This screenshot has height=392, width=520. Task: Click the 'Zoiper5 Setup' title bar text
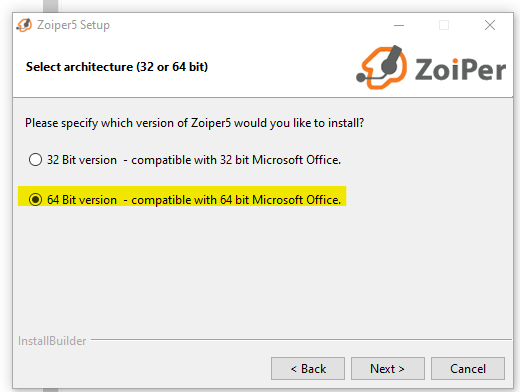(73, 25)
